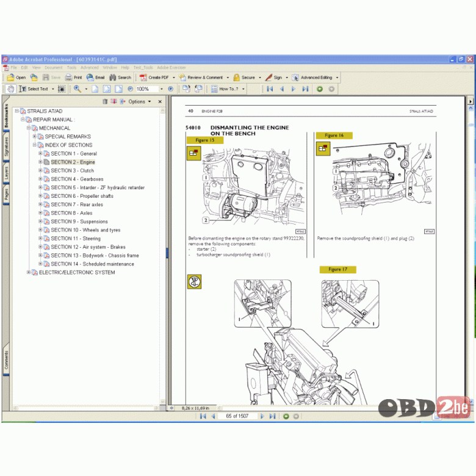
Task: Open Advanced Editing toolbar button
Action: [312, 78]
